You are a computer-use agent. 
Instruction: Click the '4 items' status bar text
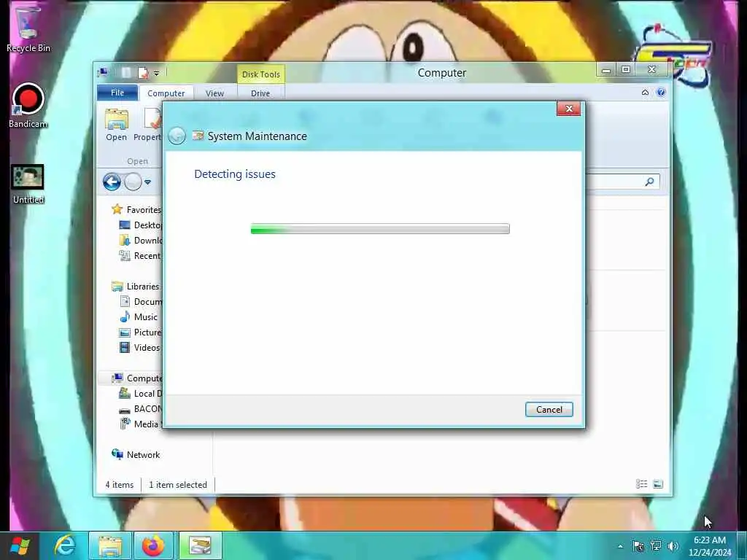coord(119,485)
